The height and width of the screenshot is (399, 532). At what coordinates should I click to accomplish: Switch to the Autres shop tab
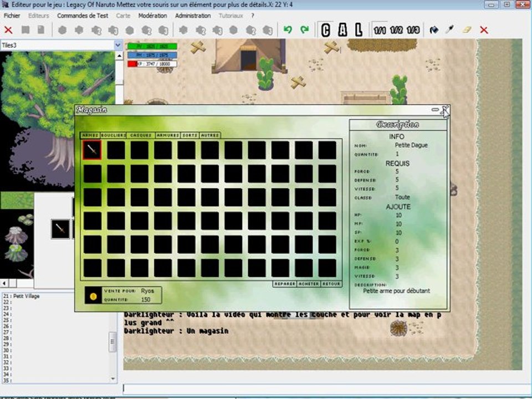pos(210,135)
